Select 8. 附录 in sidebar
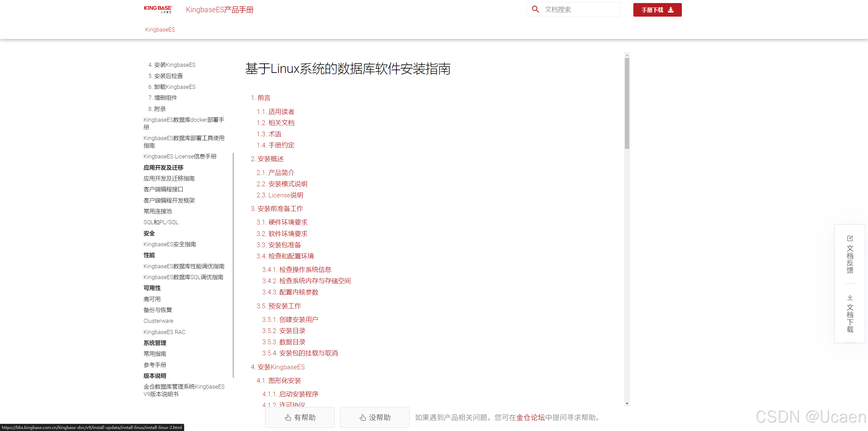 click(x=157, y=109)
